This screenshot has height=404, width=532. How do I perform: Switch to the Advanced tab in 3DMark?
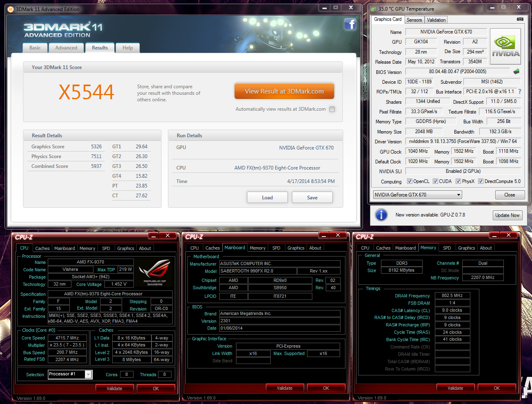66,48
